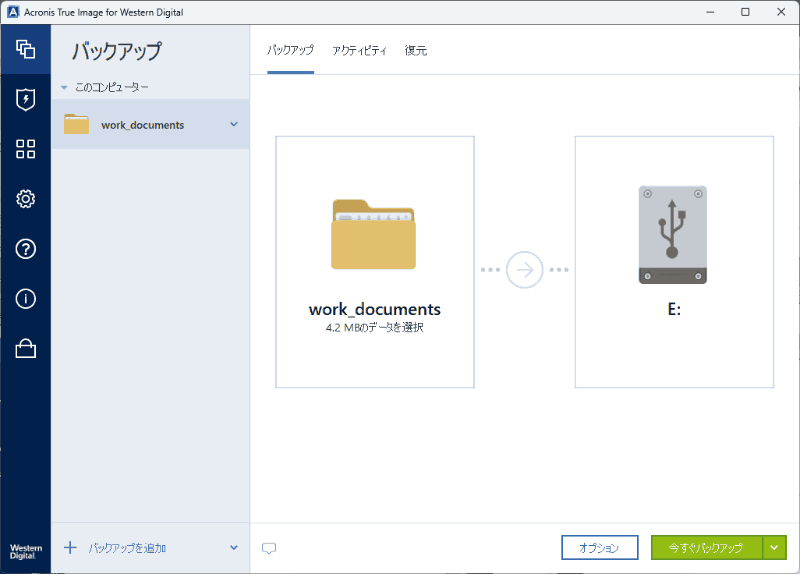Open the Tools grid sidebar icon
Screen dimensions: 800x574
point(26,149)
